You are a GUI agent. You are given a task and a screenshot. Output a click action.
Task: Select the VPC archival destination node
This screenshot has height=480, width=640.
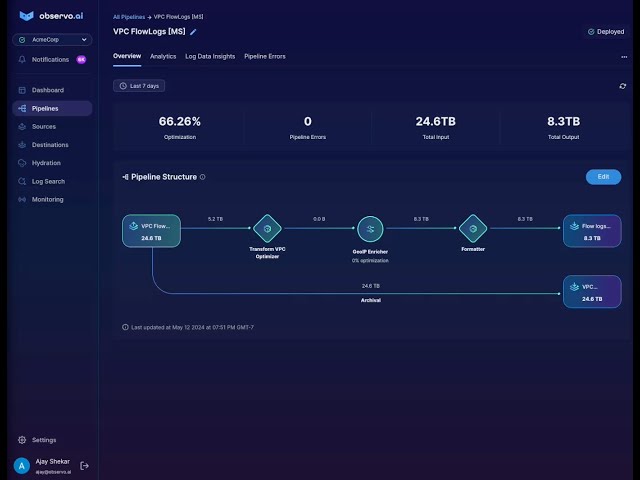(592, 292)
